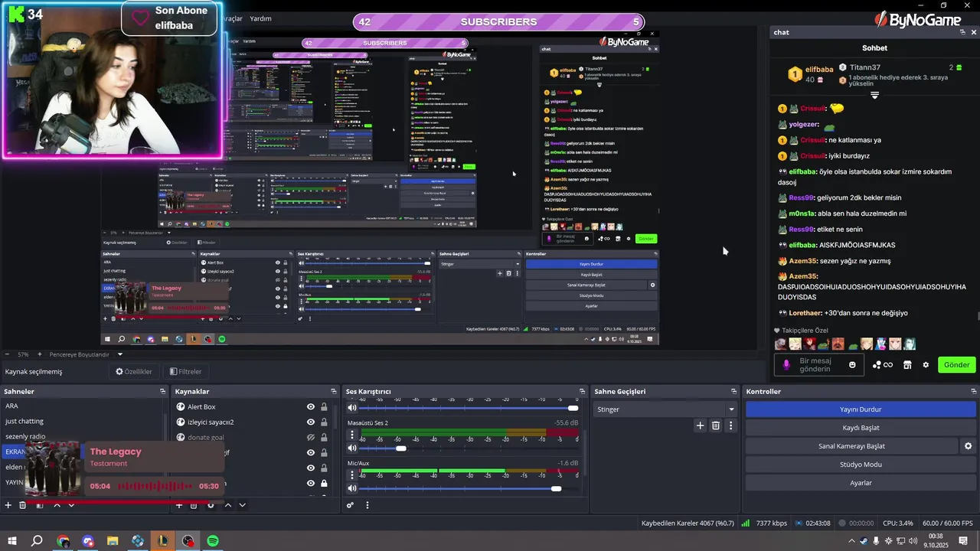Open Spotify from taskbar
980x551 pixels.
213,541
